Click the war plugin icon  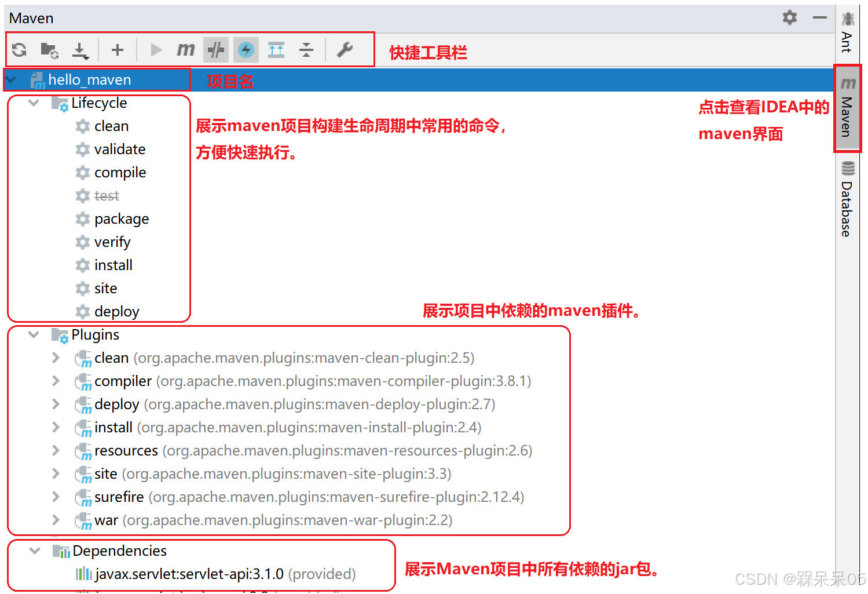pyautogui.click(x=83, y=521)
